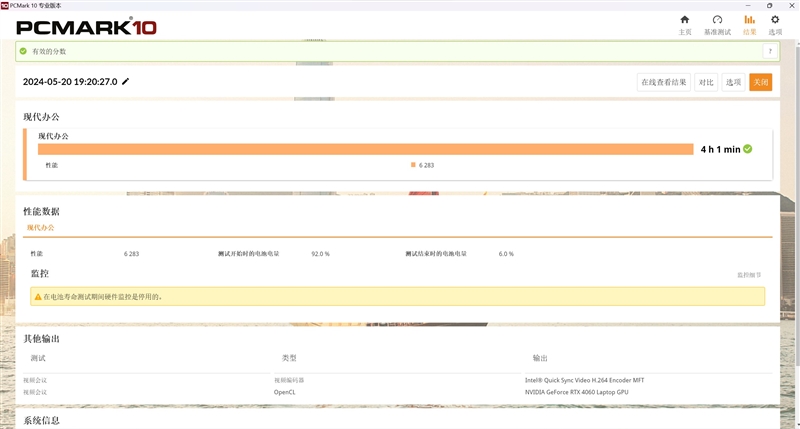The width and height of the screenshot is (800, 429).
Task: Click the 选项 button beside 对比
Action: click(x=733, y=82)
